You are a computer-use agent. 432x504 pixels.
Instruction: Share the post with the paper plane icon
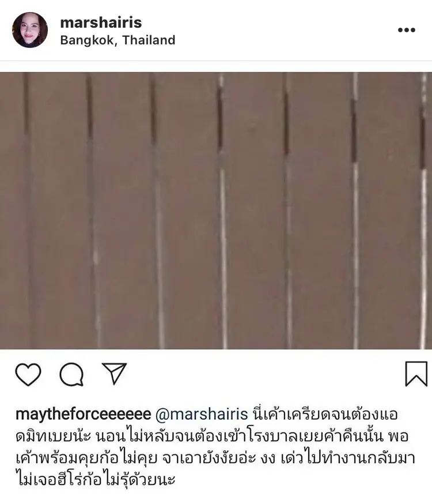tap(114, 374)
